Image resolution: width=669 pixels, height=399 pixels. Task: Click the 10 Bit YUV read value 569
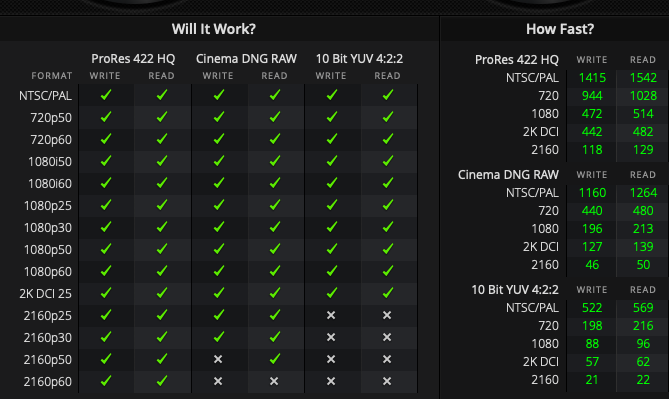[643, 308]
